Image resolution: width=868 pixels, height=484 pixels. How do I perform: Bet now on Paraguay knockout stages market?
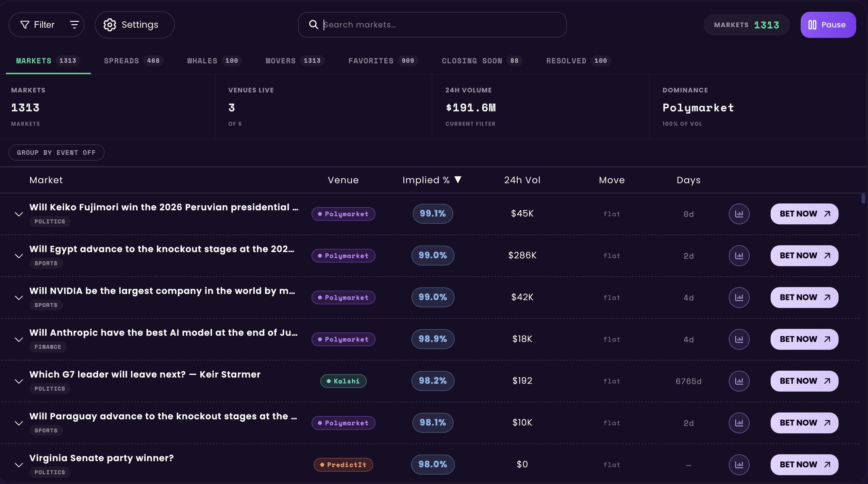point(804,423)
